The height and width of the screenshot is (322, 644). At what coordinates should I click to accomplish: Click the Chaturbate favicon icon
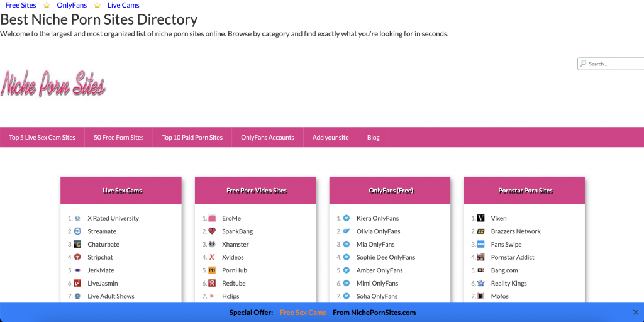(x=77, y=244)
